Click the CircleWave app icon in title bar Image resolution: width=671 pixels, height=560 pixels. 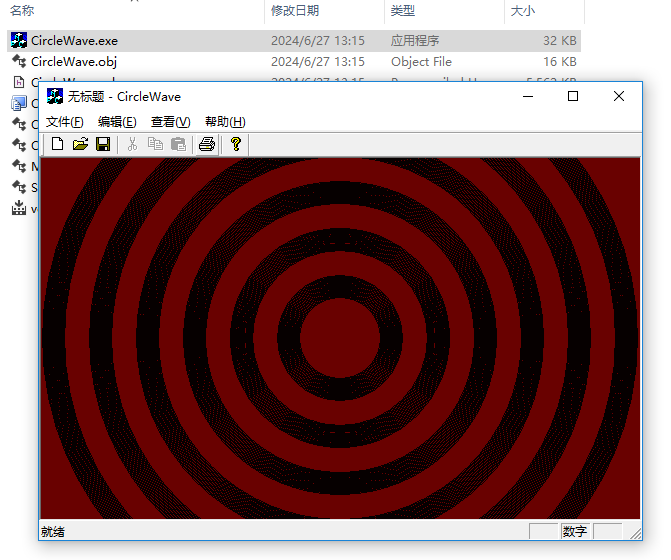coord(56,96)
